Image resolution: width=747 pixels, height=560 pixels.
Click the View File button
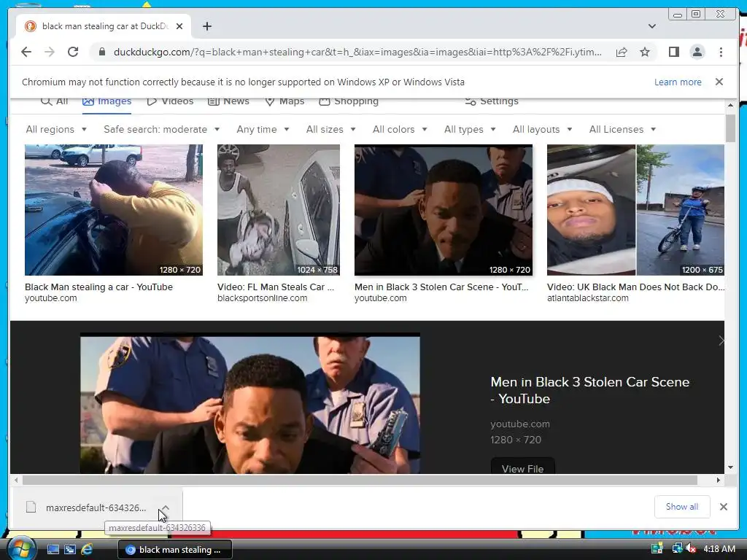tap(522, 466)
